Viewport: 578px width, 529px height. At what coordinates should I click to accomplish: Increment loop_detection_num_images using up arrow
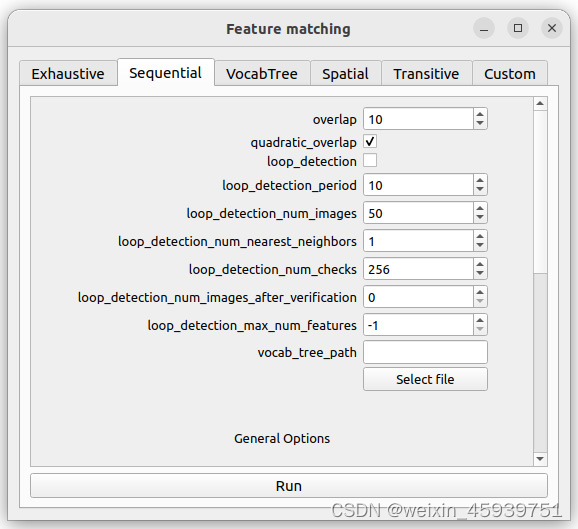(480, 208)
